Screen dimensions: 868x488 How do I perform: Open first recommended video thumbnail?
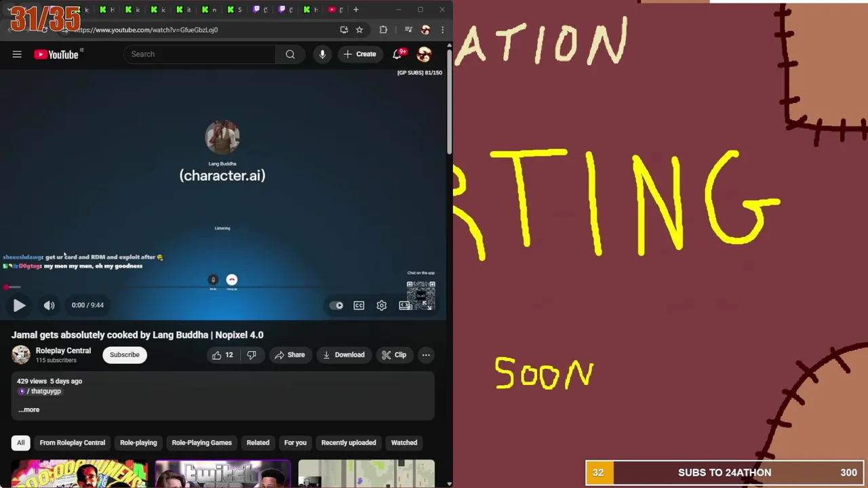79,474
